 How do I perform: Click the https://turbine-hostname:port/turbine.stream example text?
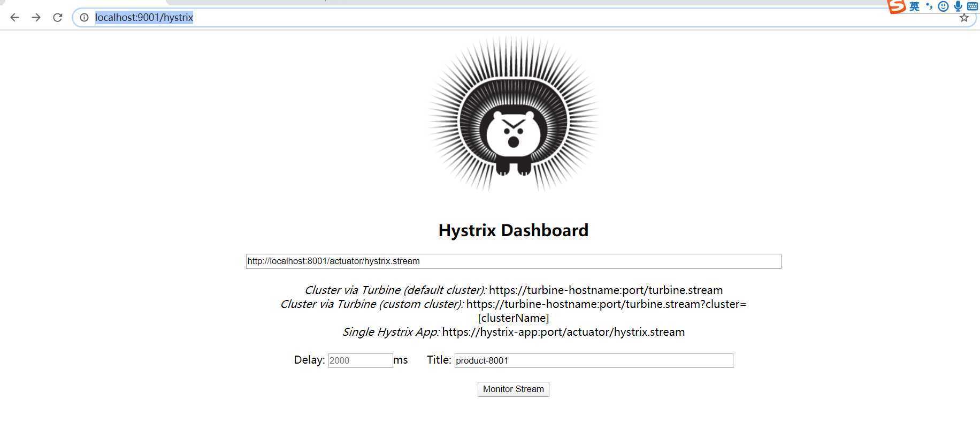(606, 290)
